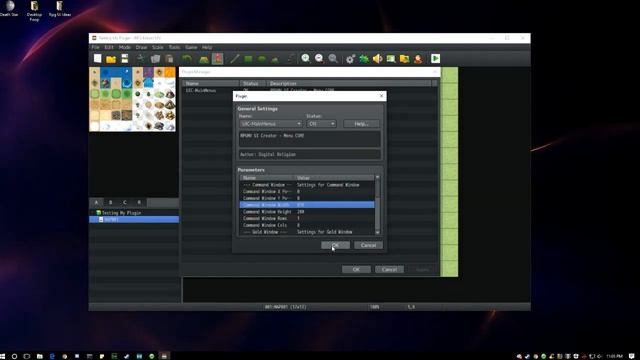The height and width of the screenshot is (360, 640).
Task: Select the Gold Window settings row
Action: [307, 232]
